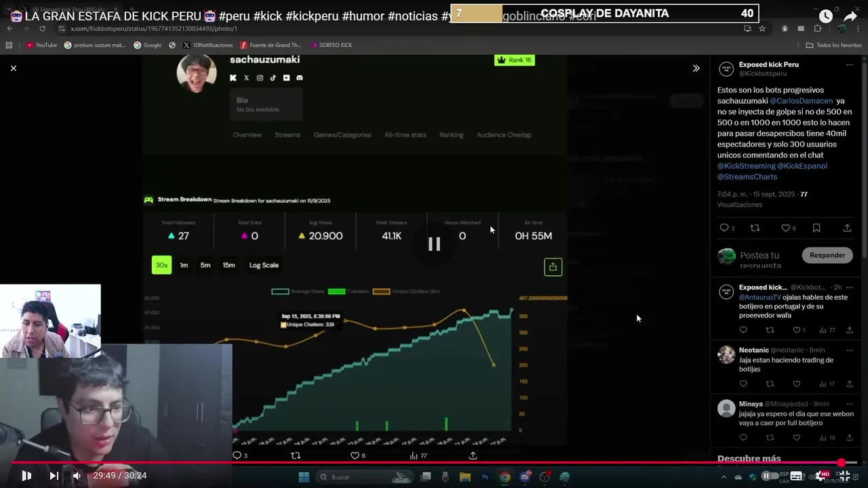868x488 pixels.
Task: Share the main tweet in the sidebar
Action: pos(847,228)
